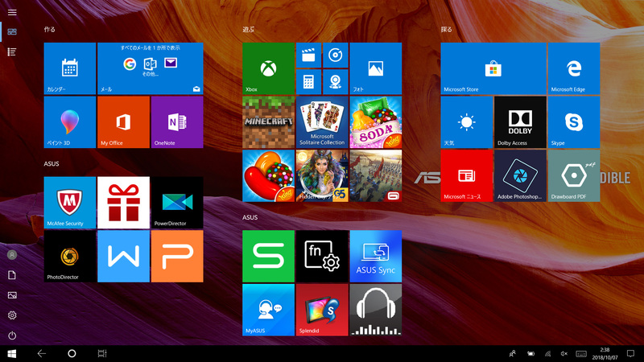This screenshot has height=362, width=644.
Task: Open the Maps webcam-pin tile
Action: [x=335, y=82]
